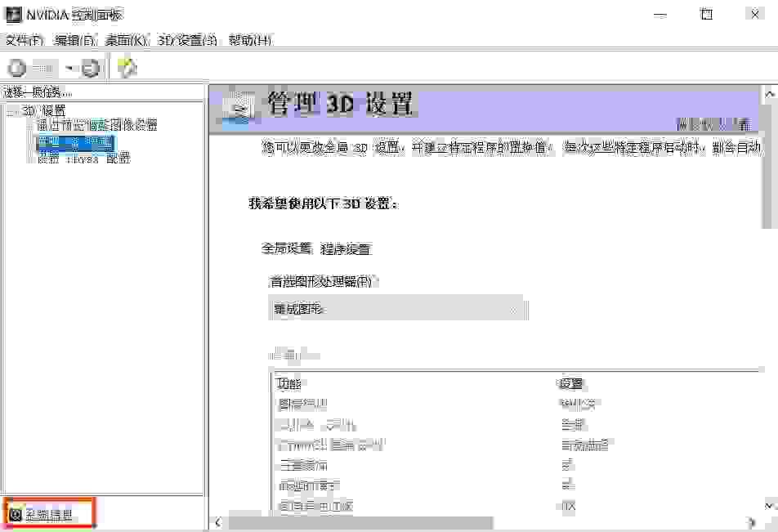Click the setting value of 三重缓冲 row
The width and height of the screenshot is (778, 532).
[x=568, y=466]
